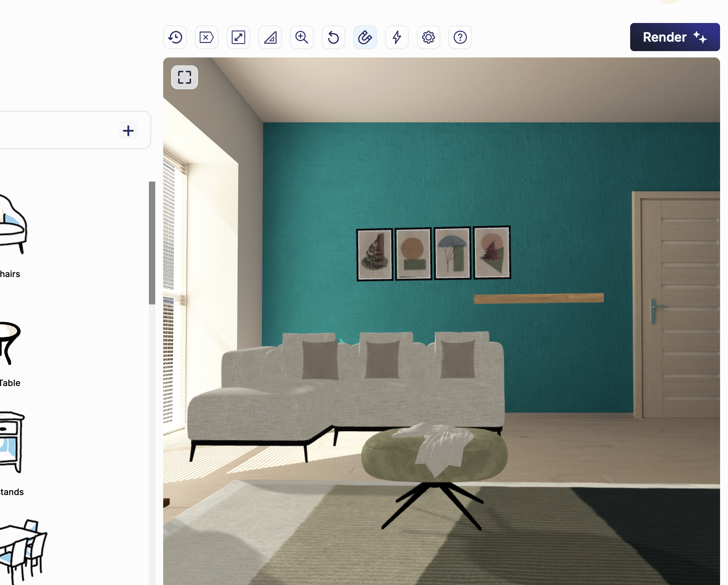Click the zoom in magnifier icon

point(302,37)
